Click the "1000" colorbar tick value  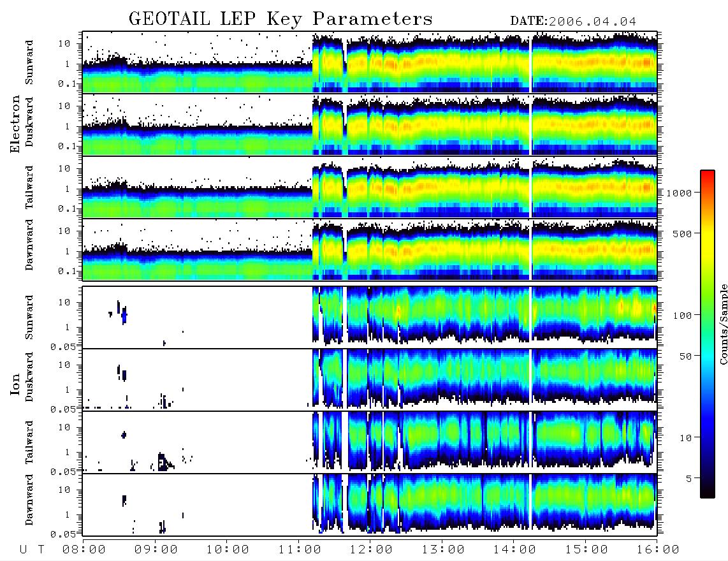click(680, 193)
